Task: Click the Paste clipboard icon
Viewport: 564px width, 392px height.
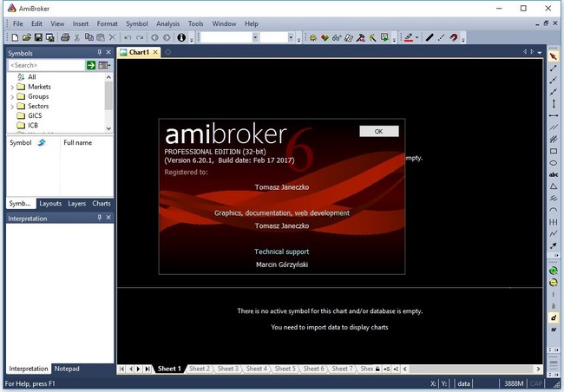Action: tap(101, 37)
